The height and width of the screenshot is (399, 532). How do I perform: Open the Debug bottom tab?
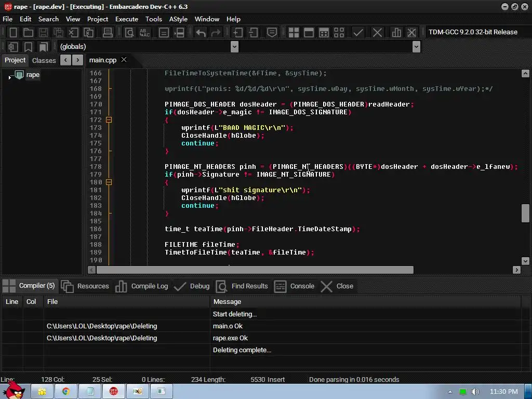click(192, 286)
